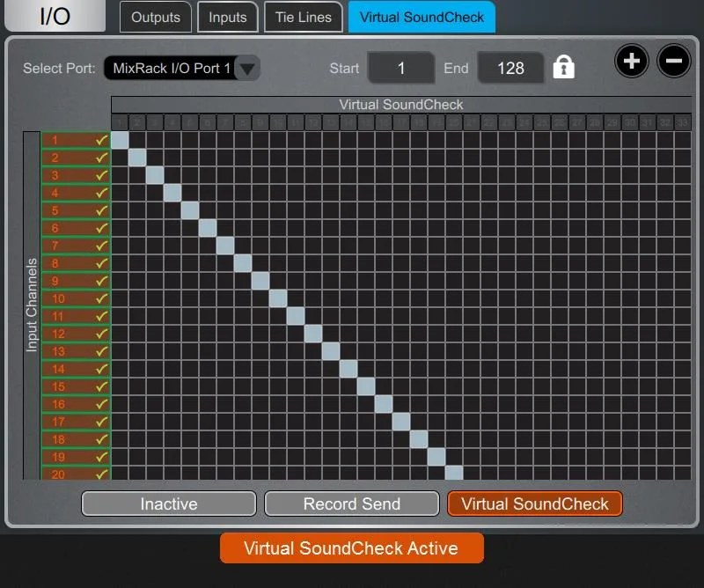Click the patch point for channel 2
704x588 pixels.
tap(137, 158)
